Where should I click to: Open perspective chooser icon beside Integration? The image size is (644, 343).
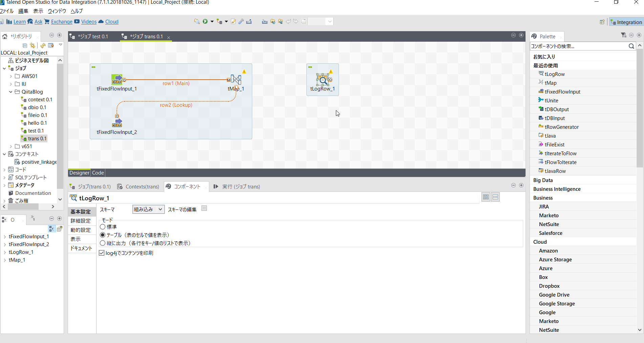(602, 22)
